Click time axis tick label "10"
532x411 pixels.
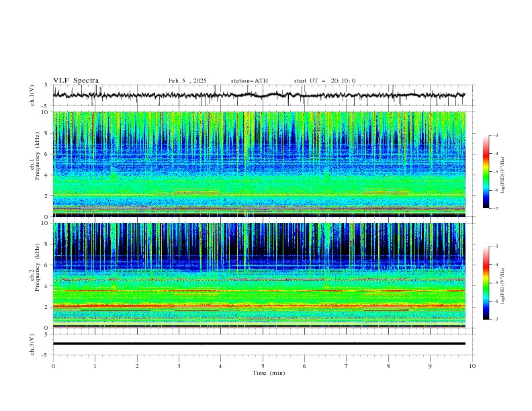coord(472,366)
